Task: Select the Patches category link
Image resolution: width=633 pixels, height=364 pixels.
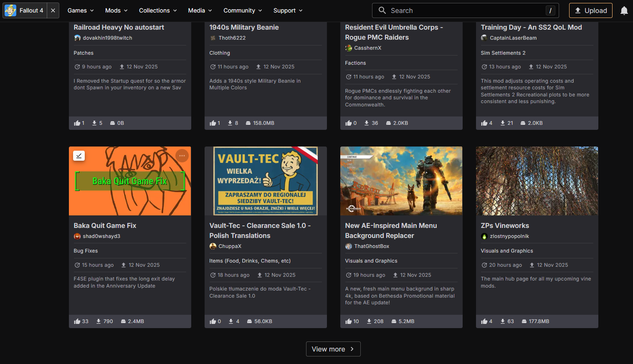Action: [84, 53]
